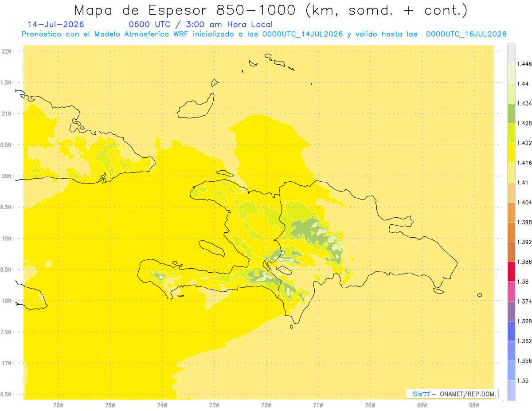The width and height of the screenshot is (532, 411).
Task: Click the "22N" latitude axis label
Action: click(x=7, y=51)
